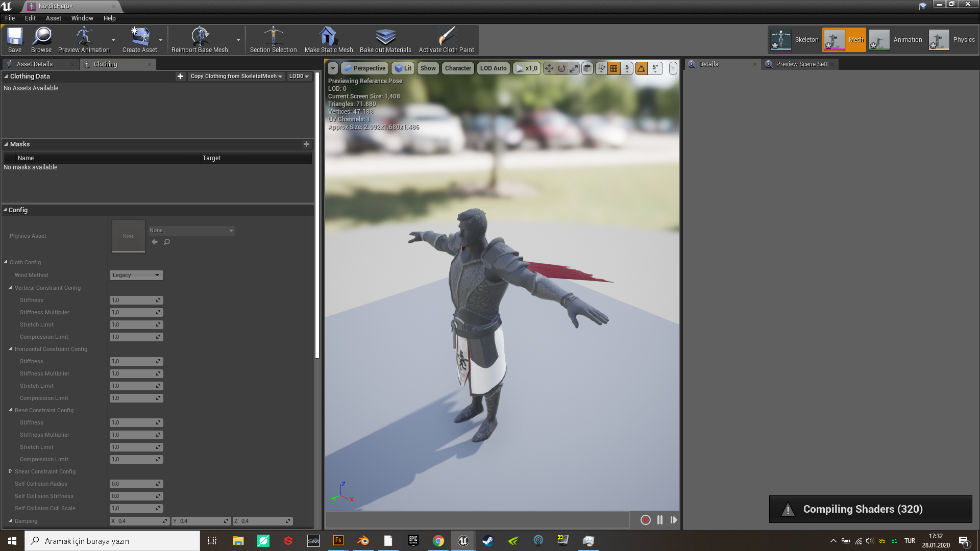980x551 pixels.
Task: Select the rotate gizmo mode
Action: (561, 68)
